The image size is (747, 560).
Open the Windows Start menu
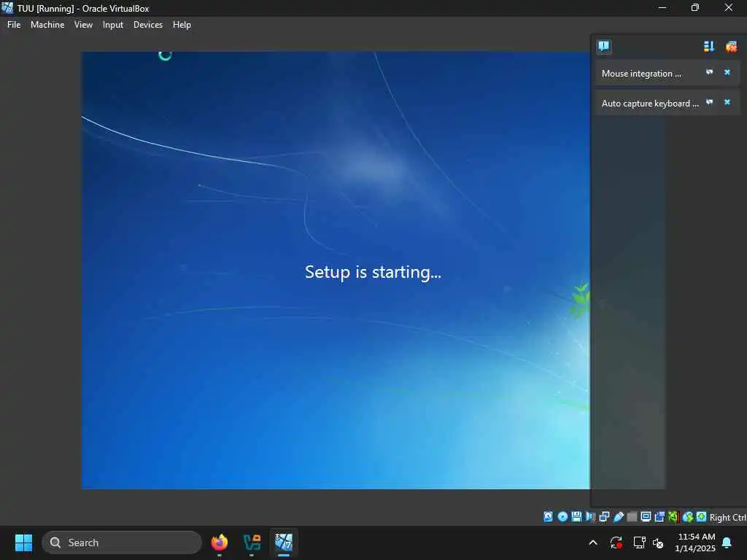pyautogui.click(x=24, y=542)
